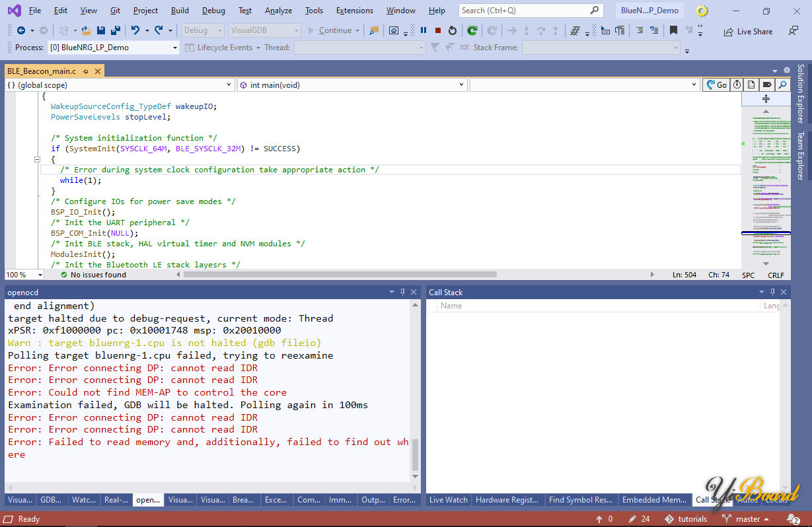
Task: Toggle bookmark on current line
Action: (x=673, y=30)
